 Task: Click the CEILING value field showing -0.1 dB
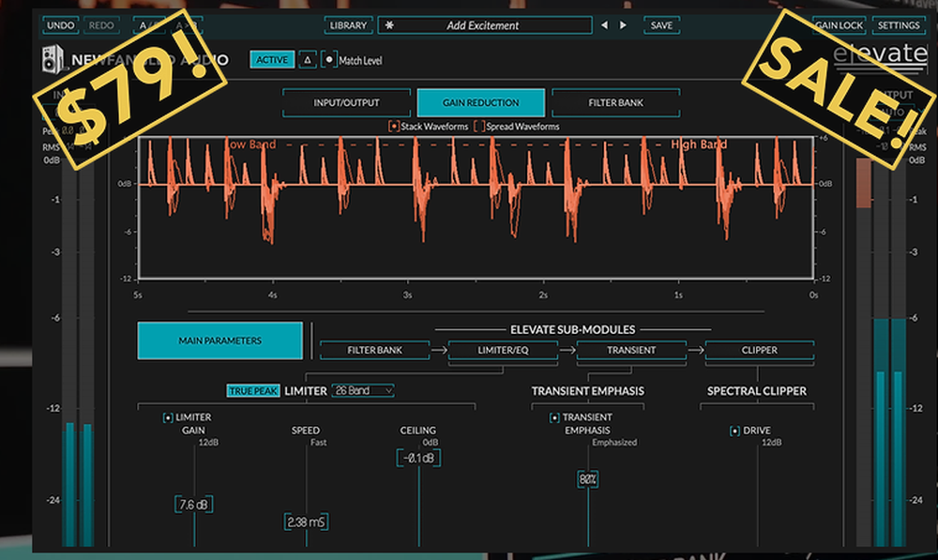[x=418, y=458]
